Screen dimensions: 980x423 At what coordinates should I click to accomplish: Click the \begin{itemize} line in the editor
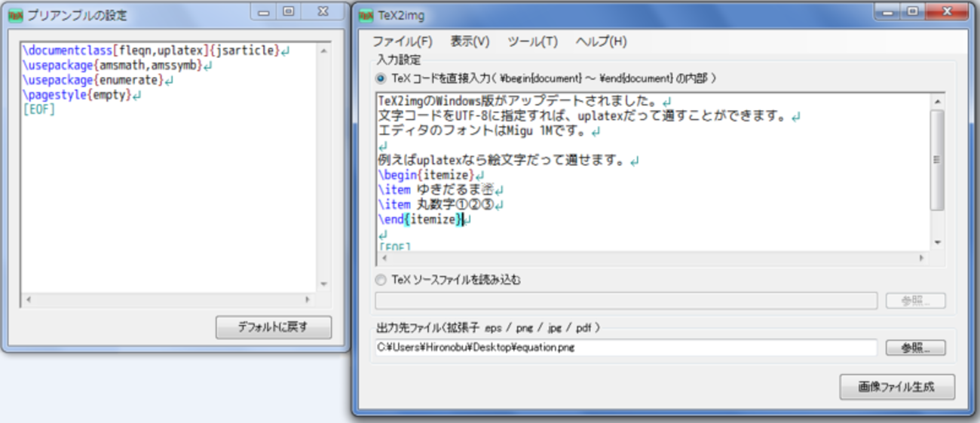tap(432, 175)
